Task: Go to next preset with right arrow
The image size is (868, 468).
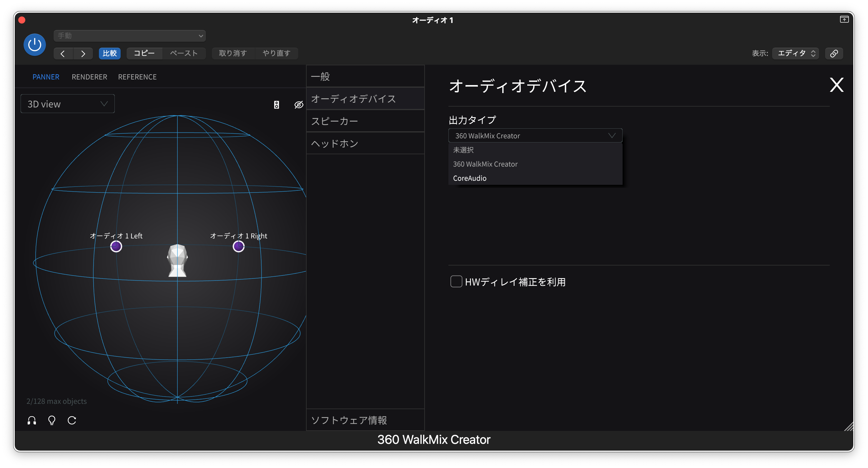Action: coord(83,53)
